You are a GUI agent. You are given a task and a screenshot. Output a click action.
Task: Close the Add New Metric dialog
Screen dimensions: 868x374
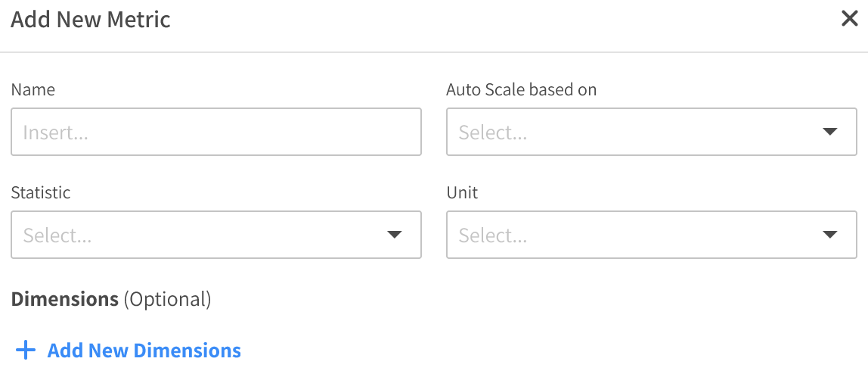coord(849,20)
